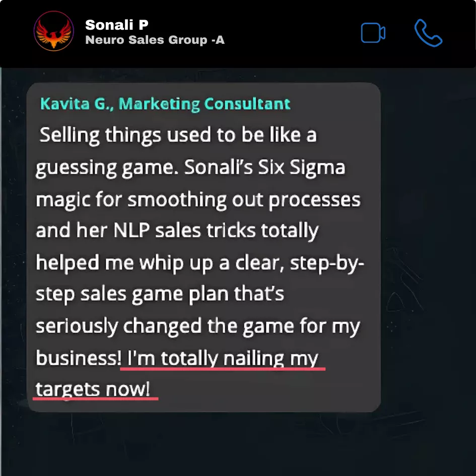Open the phoenix profile picture
Image resolution: width=476 pixels, height=476 pixels.
coord(53,31)
